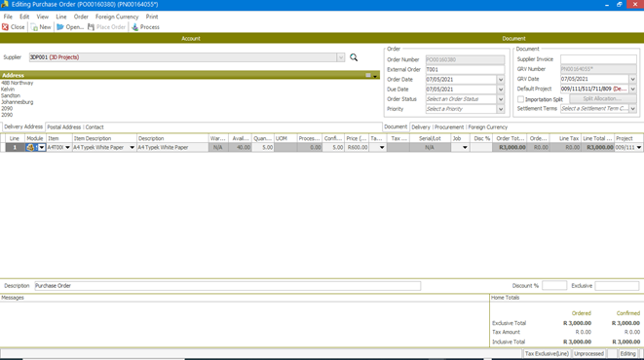Expand the Order Status dropdown
Image resolution: width=644 pixels, height=360 pixels.
click(501, 99)
